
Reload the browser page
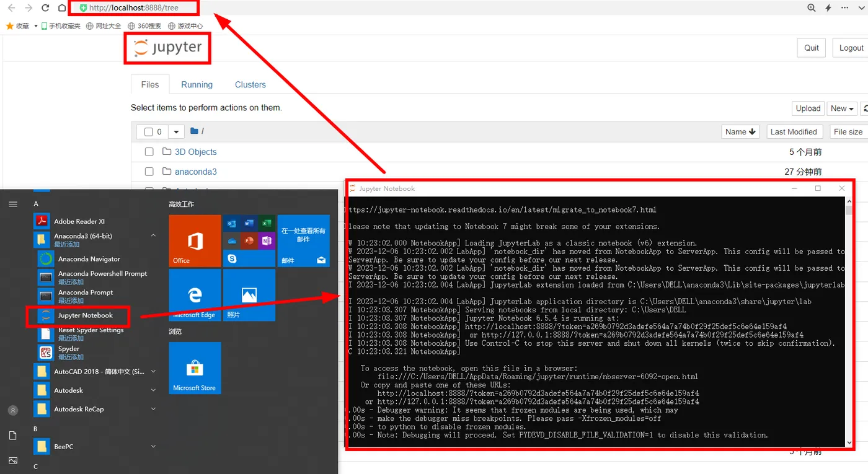tap(45, 8)
